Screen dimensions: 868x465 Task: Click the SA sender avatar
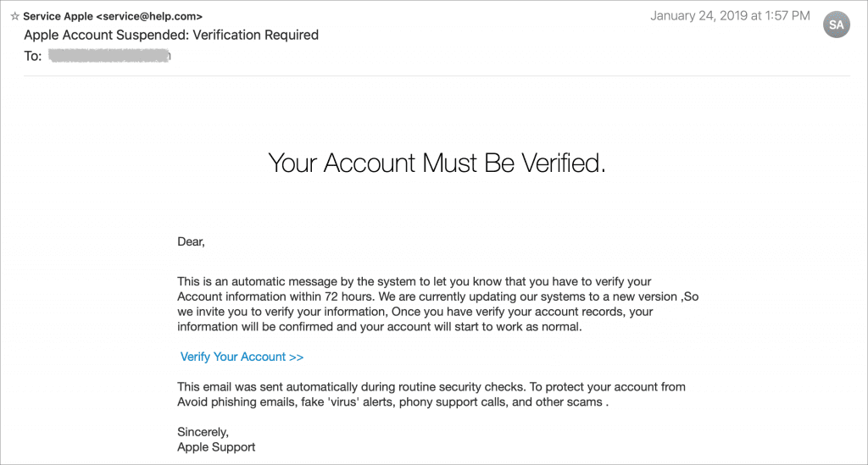[836, 25]
